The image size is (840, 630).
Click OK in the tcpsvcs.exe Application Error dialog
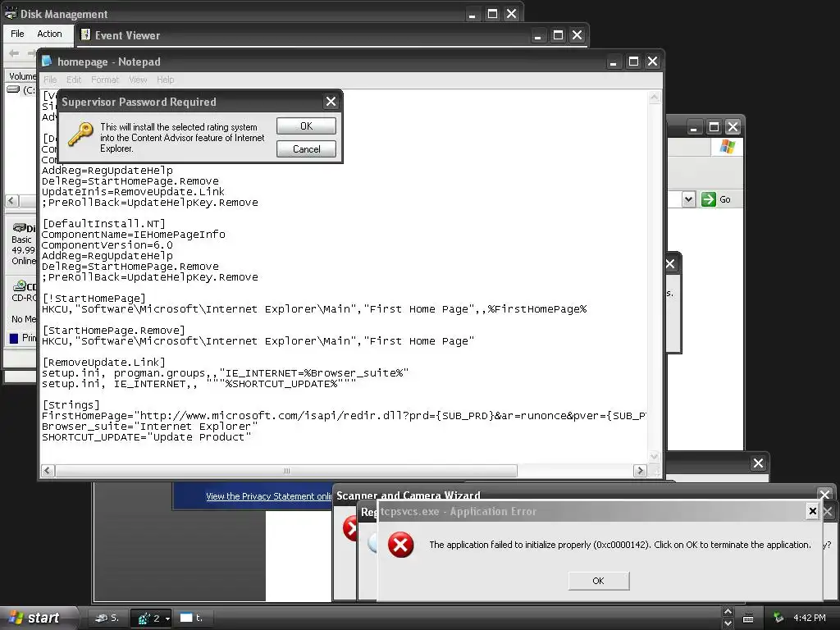[x=598, y=581]
